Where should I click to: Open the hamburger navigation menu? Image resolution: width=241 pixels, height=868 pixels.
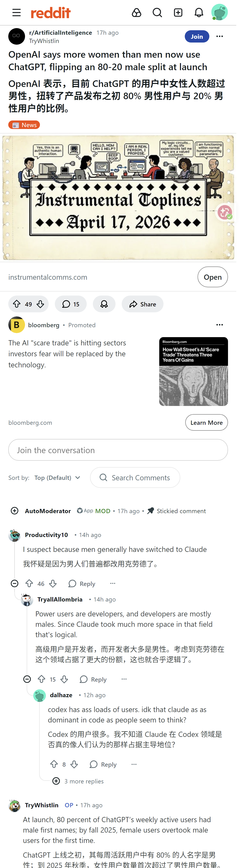tap(17, 13)
